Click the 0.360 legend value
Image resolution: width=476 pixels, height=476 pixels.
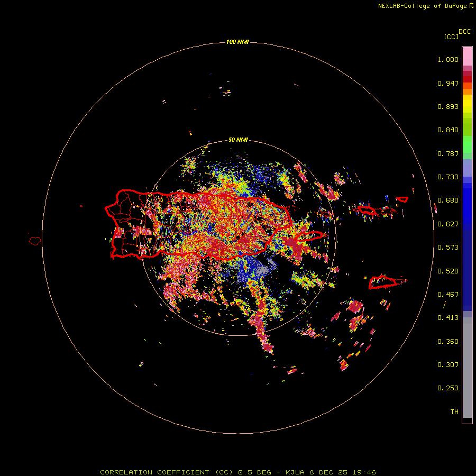coord(448,342)
